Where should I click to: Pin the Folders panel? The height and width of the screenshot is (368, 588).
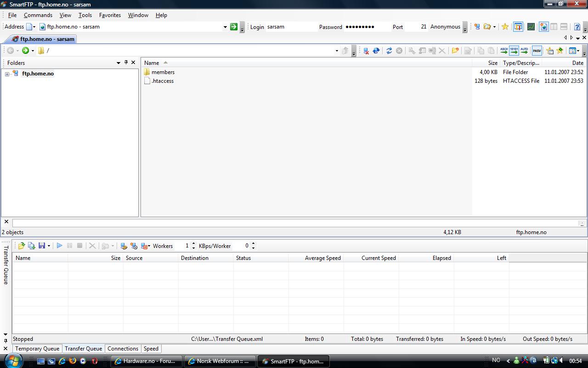tap(126, 63)
